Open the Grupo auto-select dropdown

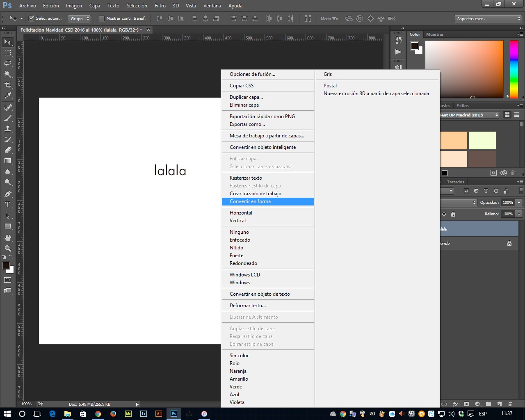pos(79,18)
